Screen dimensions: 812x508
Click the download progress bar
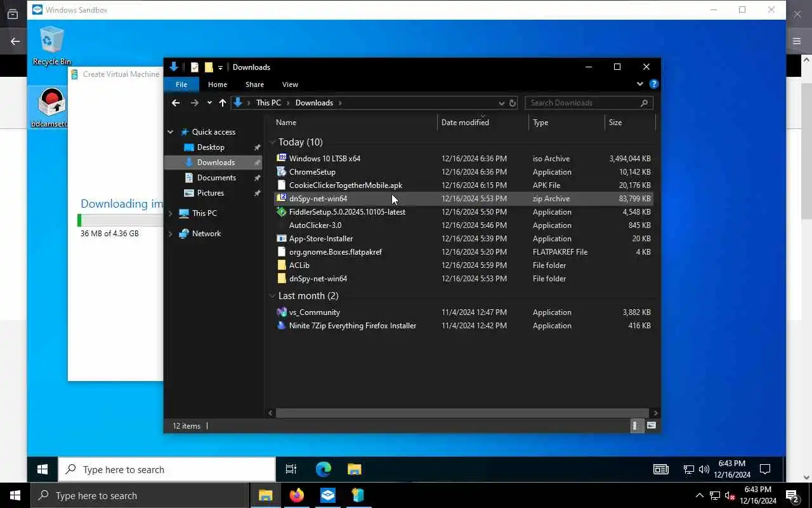coord(120,220)
